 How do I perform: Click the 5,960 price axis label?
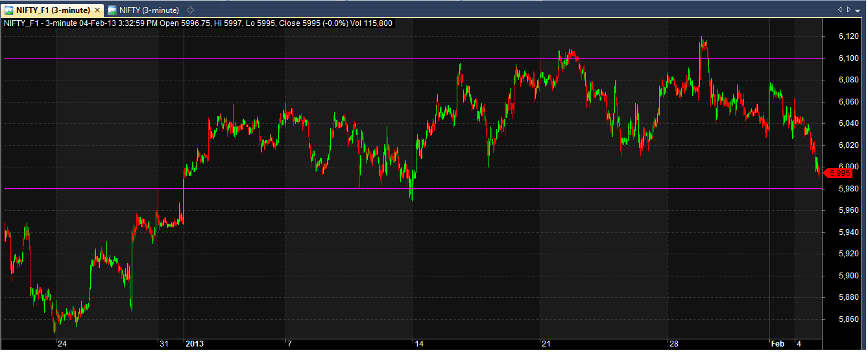click(x=849, y=210)
